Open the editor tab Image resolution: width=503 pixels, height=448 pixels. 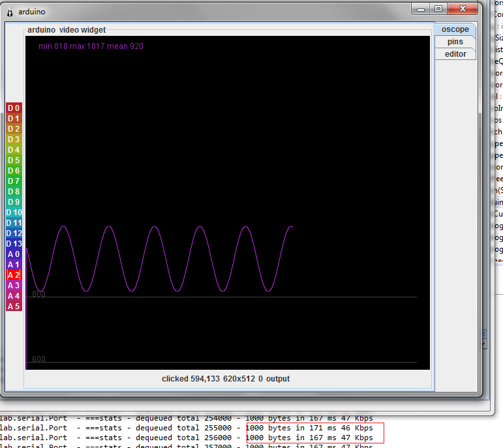pyautogui.click(x=455, y=54)
